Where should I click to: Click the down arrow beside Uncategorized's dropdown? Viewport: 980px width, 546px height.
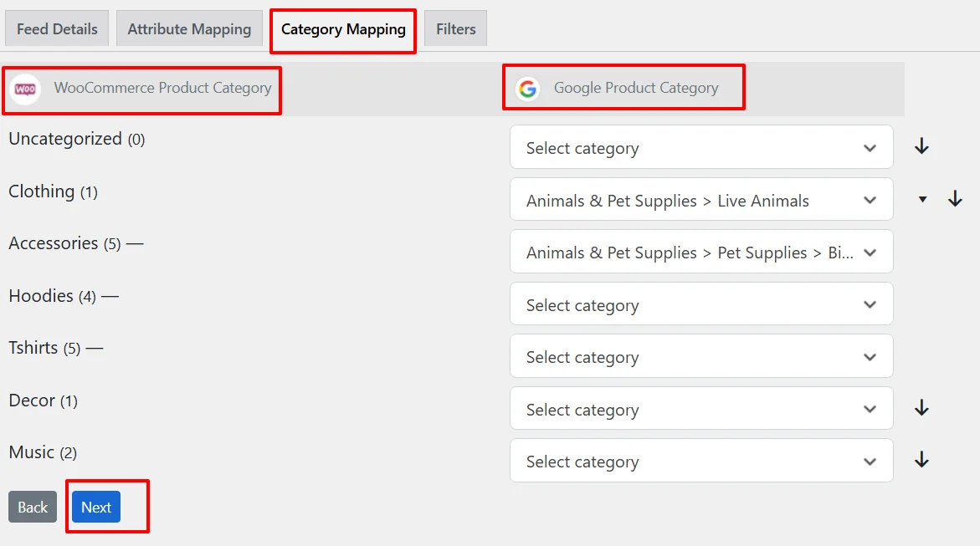(x=921, y=146)
